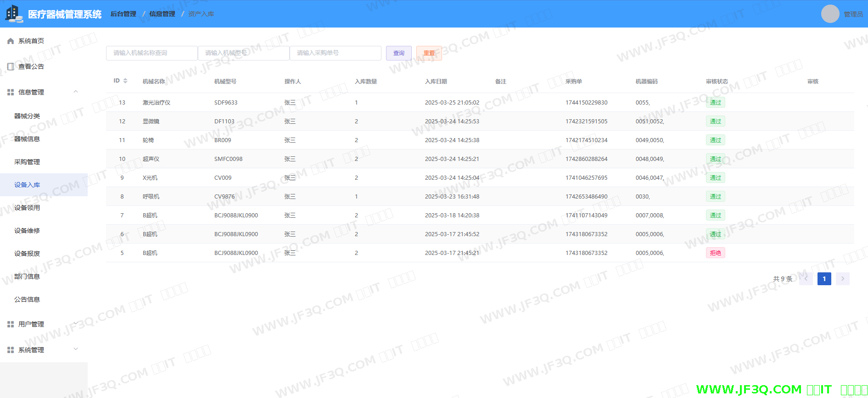Image resolution: width=868 pixels, height=398 pixels.
Task: Click the home icon beside 系统首页
Action: point(11,41)
